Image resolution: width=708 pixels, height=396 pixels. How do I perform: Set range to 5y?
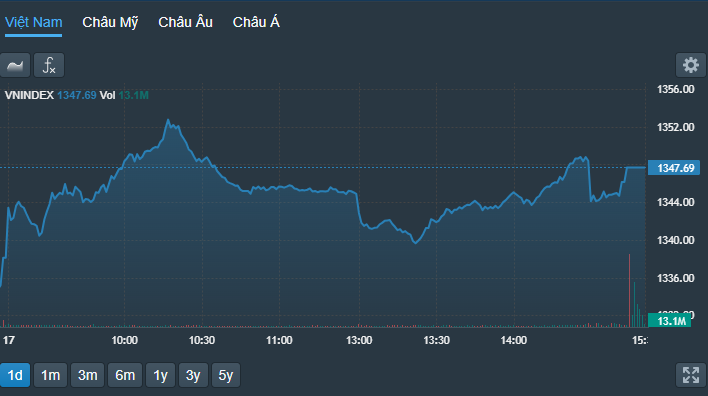point(226,375)
